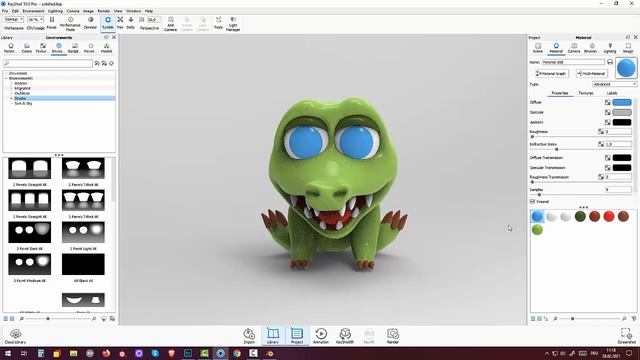This screenshot has height=360, width=640.
Task: Click the Material Graph button
Action: click(x=552, y=73)
